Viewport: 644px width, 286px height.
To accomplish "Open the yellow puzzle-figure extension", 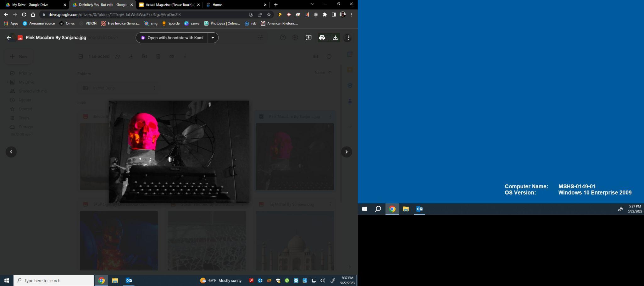I will click(280, 14).
